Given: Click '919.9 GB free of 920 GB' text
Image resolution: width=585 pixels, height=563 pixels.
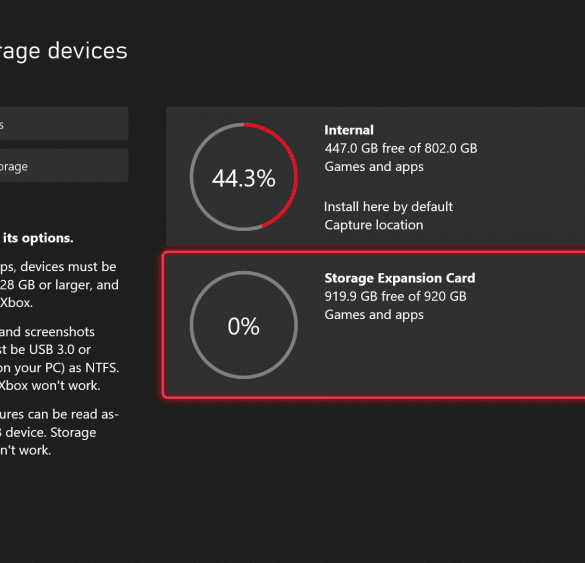Looking at the screenshot, I should click(x=395, y=296).
